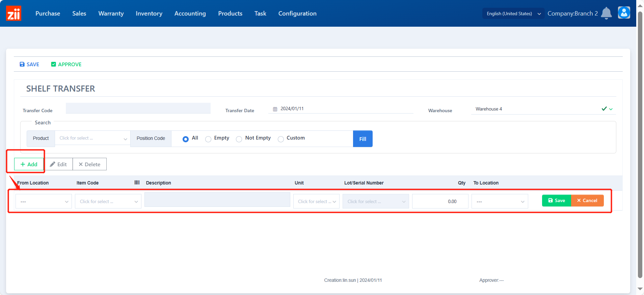Open the Purchase menu
644x295 pixels.
coord(48,14)
